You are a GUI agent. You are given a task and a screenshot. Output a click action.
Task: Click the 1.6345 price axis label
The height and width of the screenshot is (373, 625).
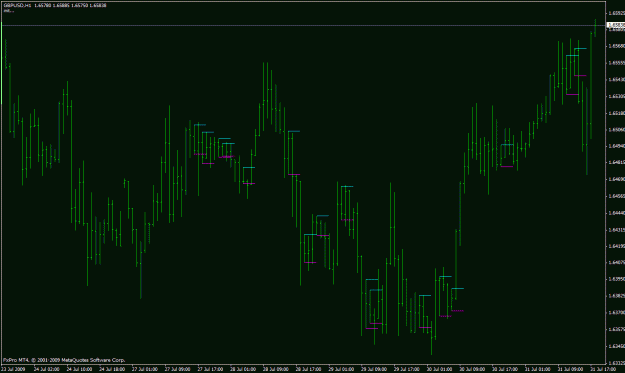[617, 346]
